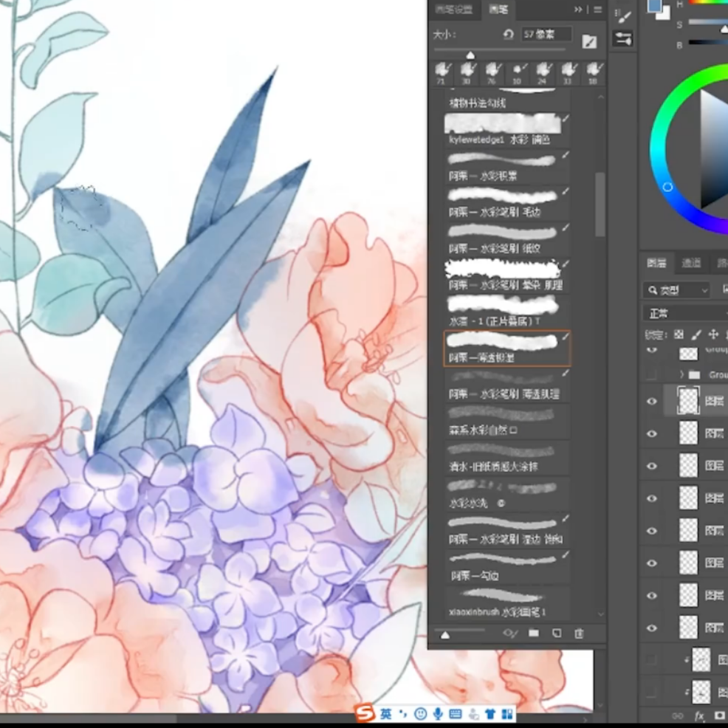Select recent brush preset numbered 71
The width and height of the screenshot is (728, 728).
pyautogui.click(x=442, y=73)
